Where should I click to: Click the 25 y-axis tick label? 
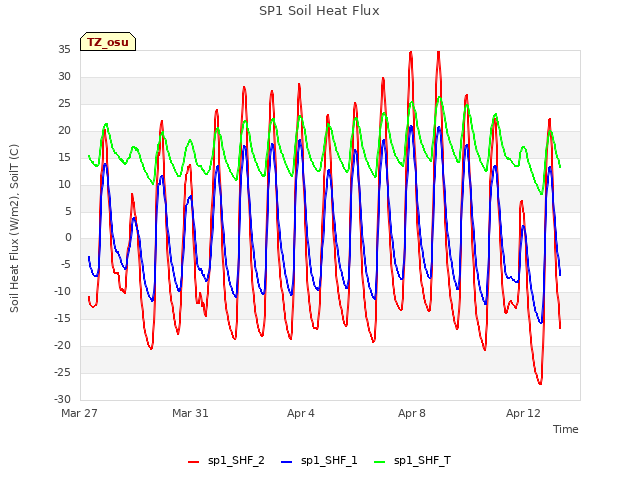(x=64, y=103)
